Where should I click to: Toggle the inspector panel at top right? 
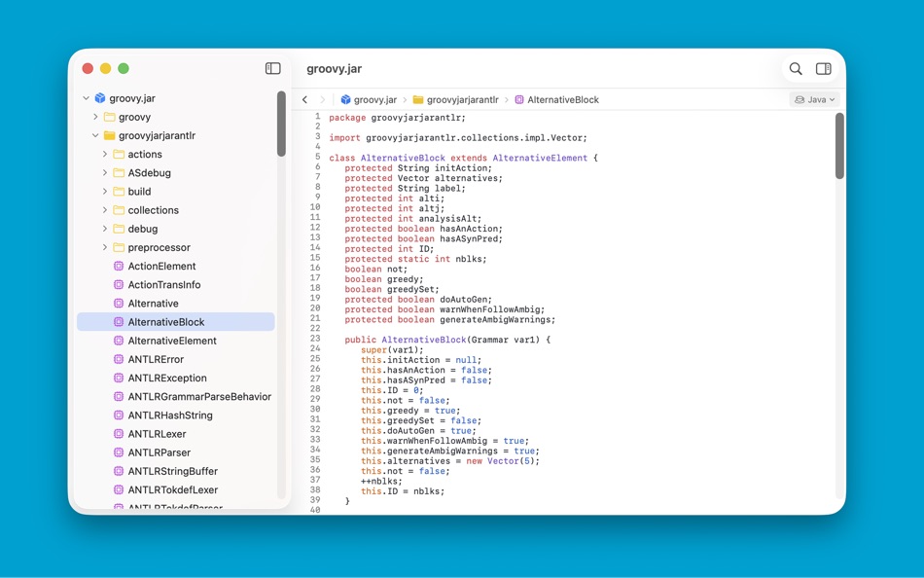click(823, 68)
